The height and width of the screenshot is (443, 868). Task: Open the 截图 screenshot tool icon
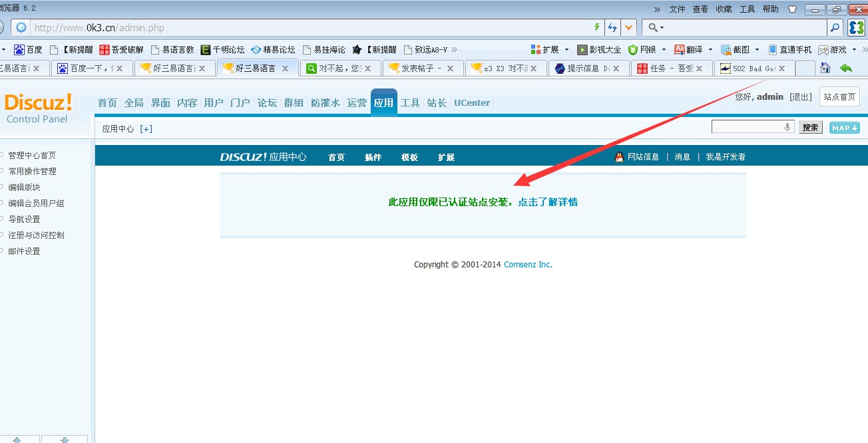725,49
